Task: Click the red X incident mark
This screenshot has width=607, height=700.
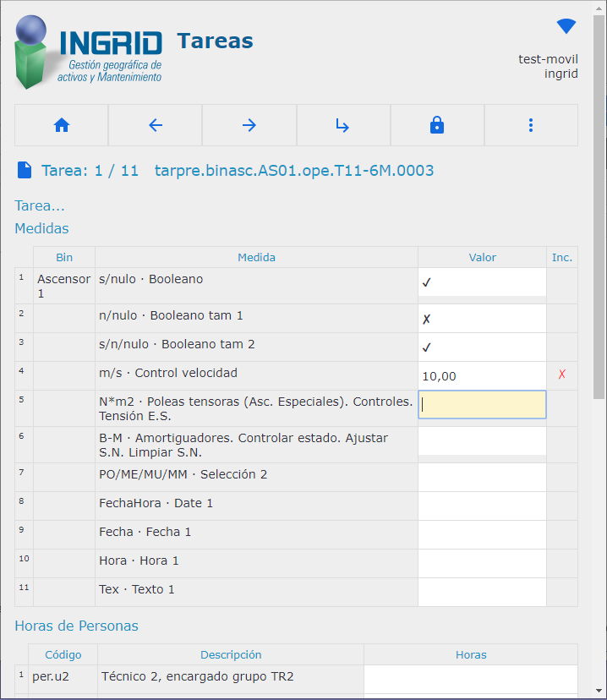Action: click(561, 375)
